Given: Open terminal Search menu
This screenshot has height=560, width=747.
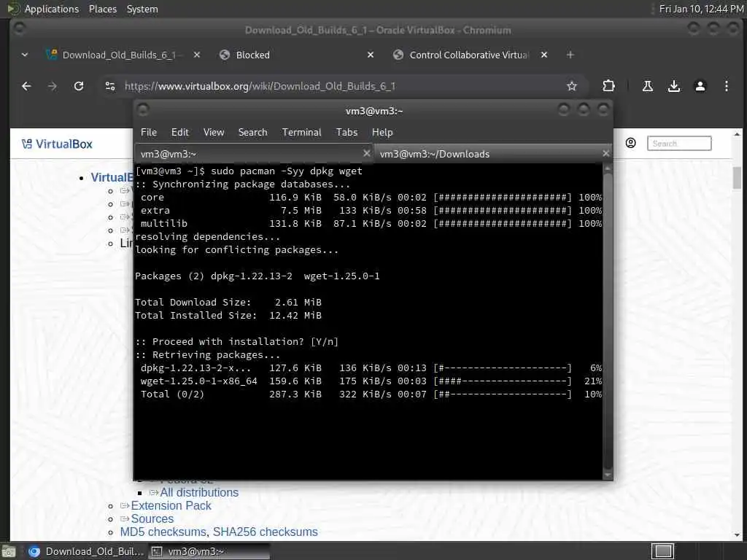Looking at the screenshot, I should pos(252,133).
